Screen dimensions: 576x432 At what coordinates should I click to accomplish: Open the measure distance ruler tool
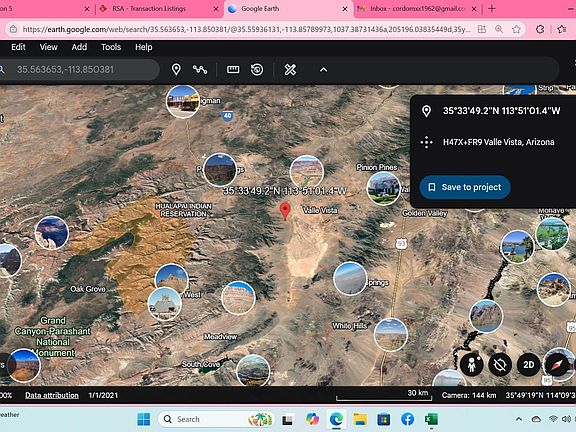(x=233, y=69)
